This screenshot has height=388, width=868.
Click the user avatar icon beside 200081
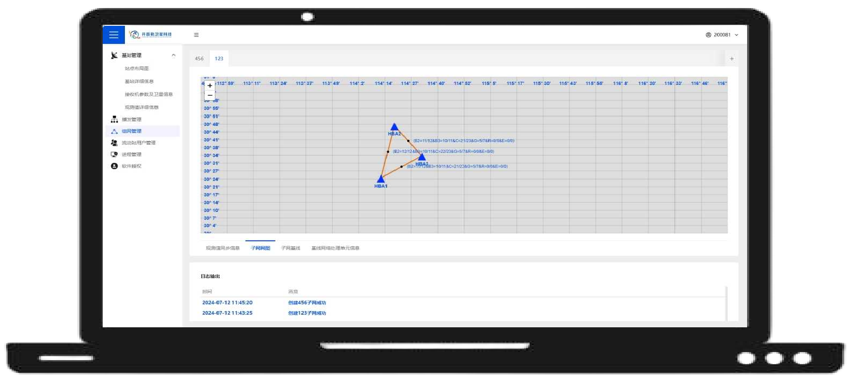click(x=708, y=35)
